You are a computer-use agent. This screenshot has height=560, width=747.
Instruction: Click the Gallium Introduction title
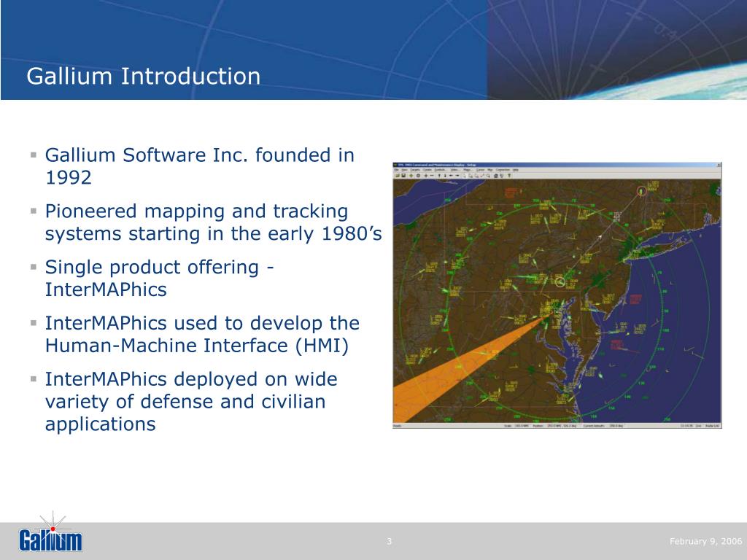point(144,76)
